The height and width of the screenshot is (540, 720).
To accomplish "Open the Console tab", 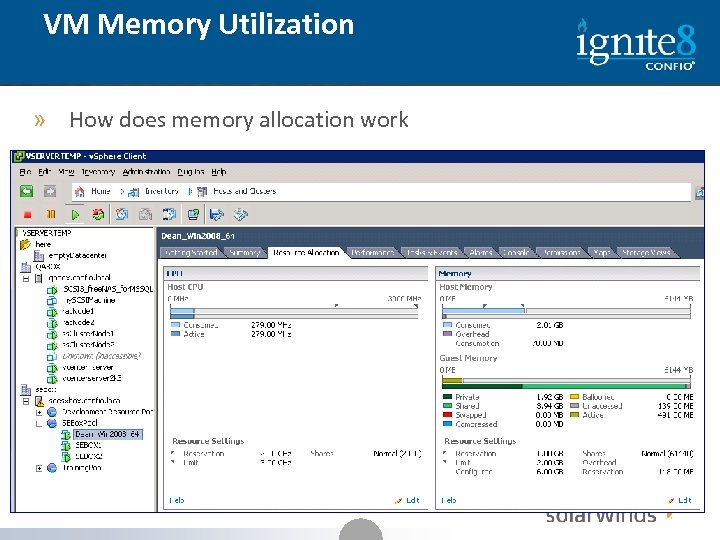I will tap(516, 253).
